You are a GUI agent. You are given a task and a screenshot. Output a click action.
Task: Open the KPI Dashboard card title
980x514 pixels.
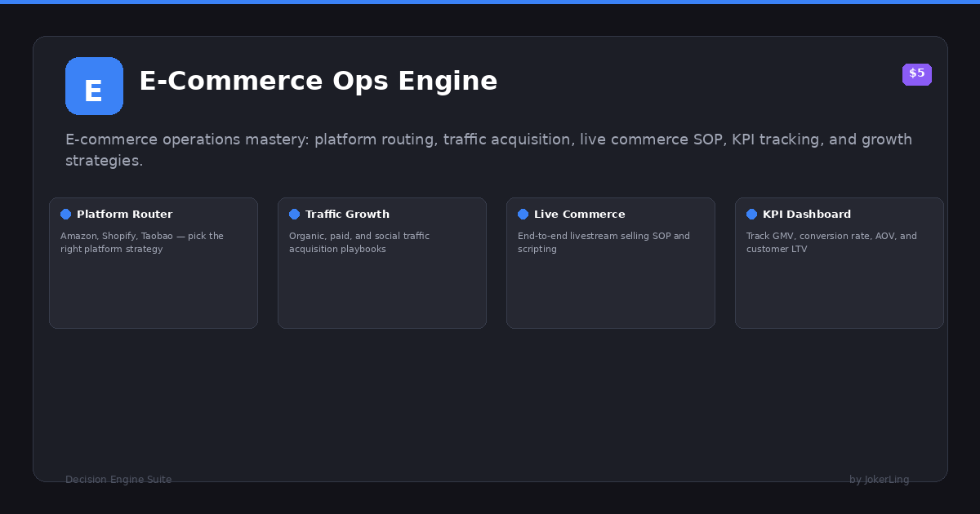[x=807, y=215]
